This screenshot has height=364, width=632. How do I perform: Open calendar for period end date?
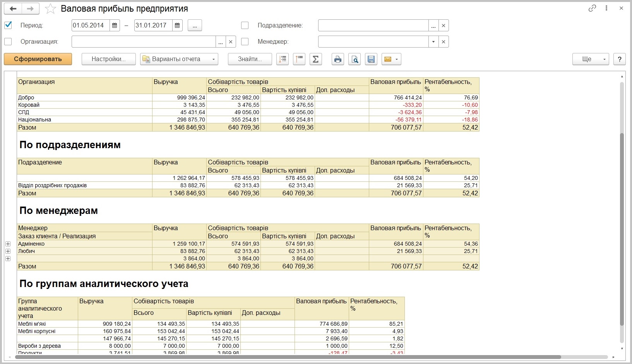[177, 26]
